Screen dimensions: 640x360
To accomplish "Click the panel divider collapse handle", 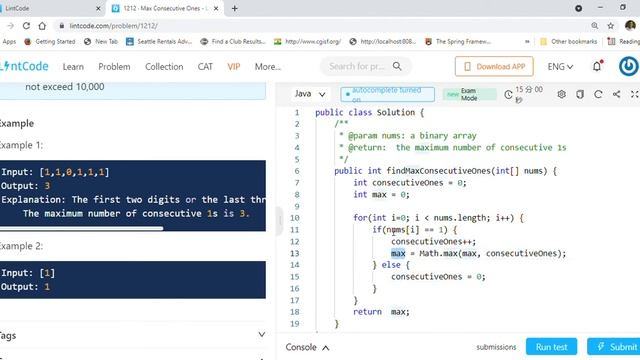I will (x=280, y=221).
